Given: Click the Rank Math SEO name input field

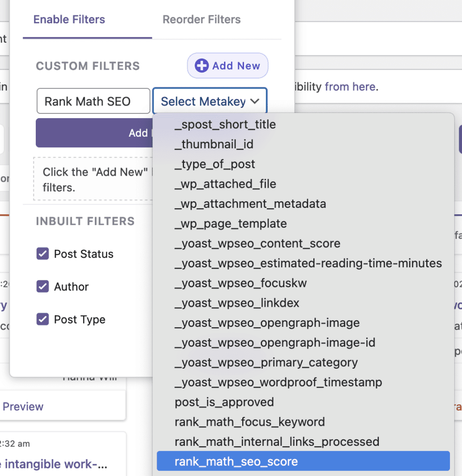Looking at the screenshot, I should 93,101.
